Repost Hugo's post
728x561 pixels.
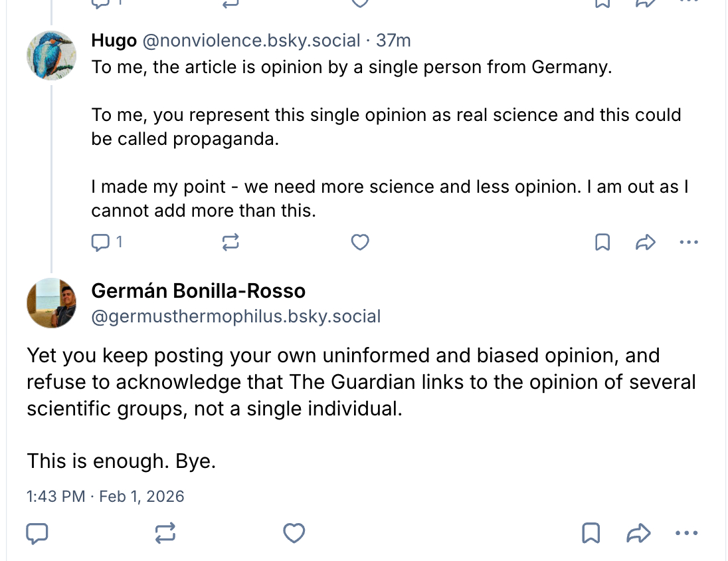coord(230,243)
